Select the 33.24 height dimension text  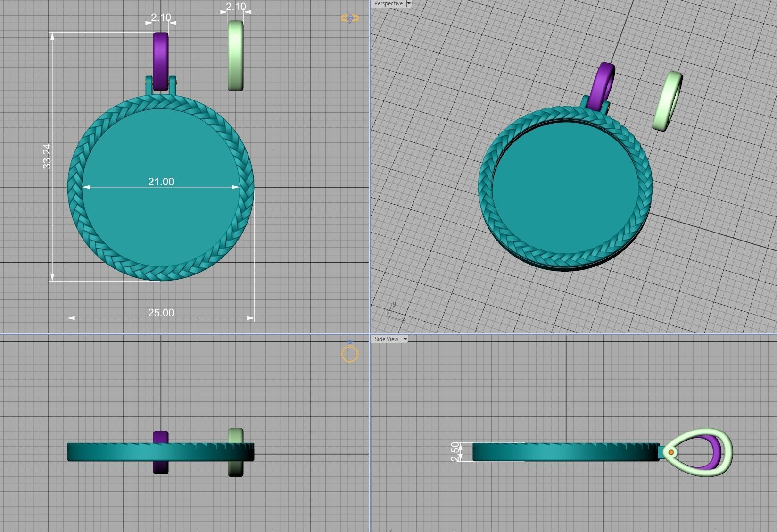(47, 156)
